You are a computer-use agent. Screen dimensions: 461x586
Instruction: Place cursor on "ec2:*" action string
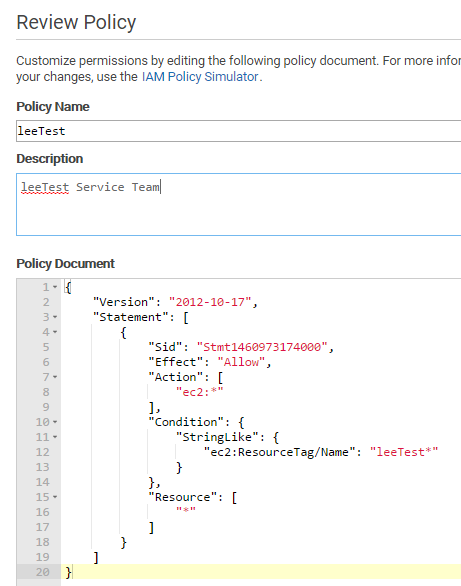(199, 392)
